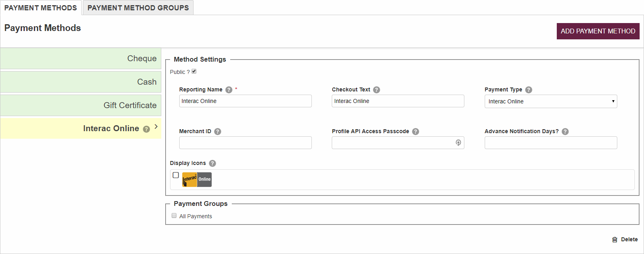Click password manager icon in Passcode field
This screenshot has width=644, height=254.
(x=458, y=143)
